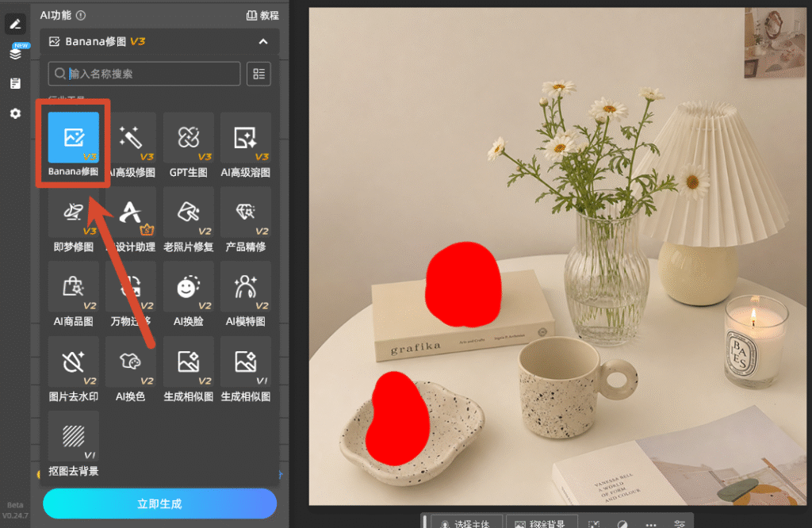Open settings gear in left sidebar
The height and width of the screenshot is (528, 812).
pyautogui.click(x=16, y=113)
